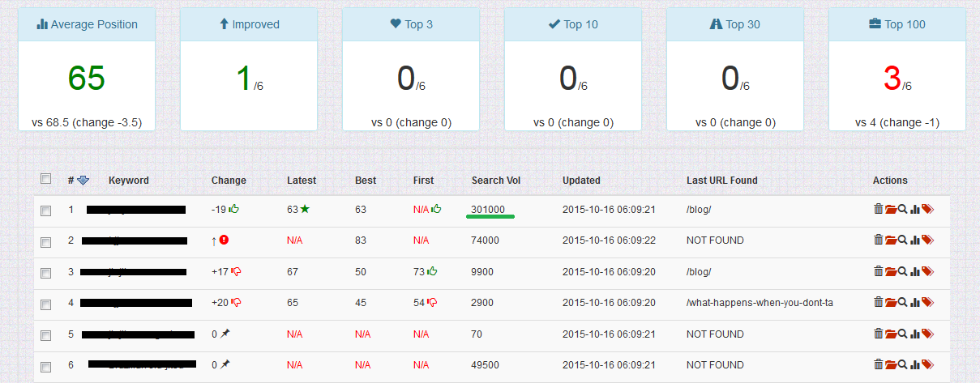Check the checkbox for keyword row 1

point(46,211)
